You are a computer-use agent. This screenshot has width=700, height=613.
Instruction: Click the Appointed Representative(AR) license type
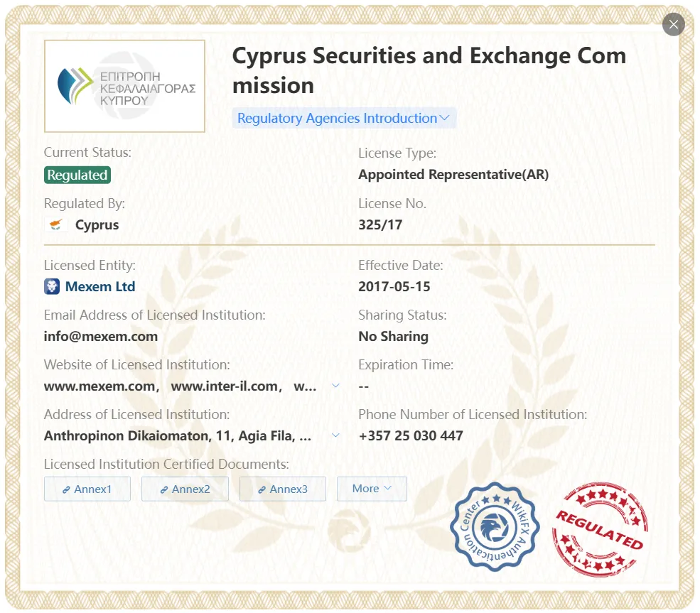click(453, 175)
